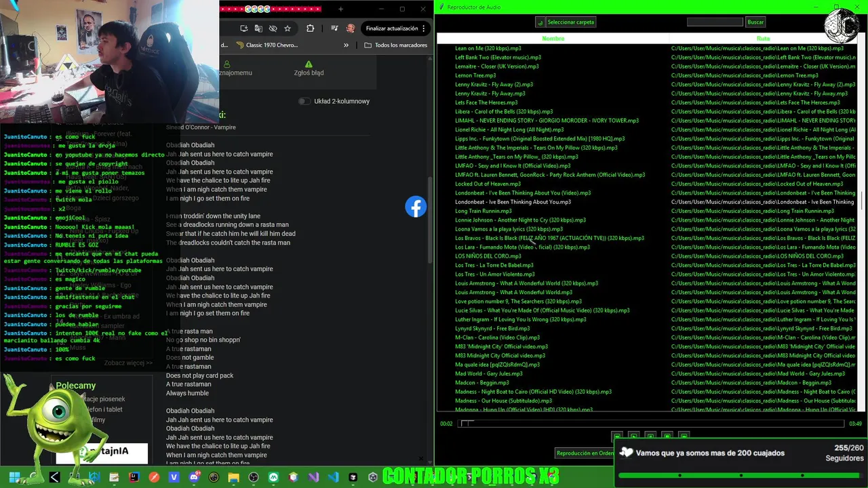The image size is (868, 488).
Task: Click the previous track playback button
Action: (617, 436)
